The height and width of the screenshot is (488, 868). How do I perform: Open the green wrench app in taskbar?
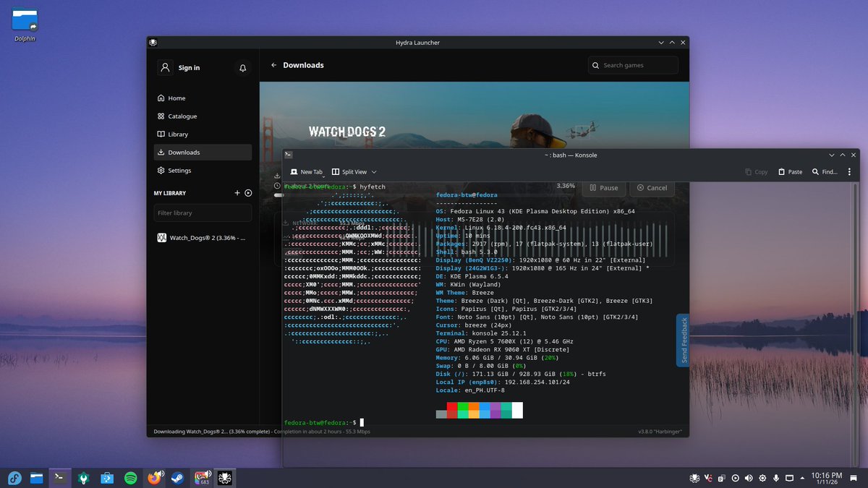[84, 478]
